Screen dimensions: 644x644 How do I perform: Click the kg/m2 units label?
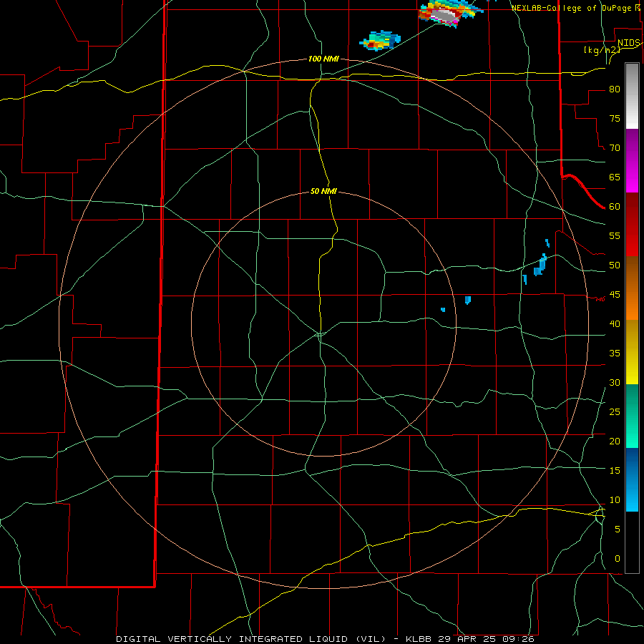point(602,50)
